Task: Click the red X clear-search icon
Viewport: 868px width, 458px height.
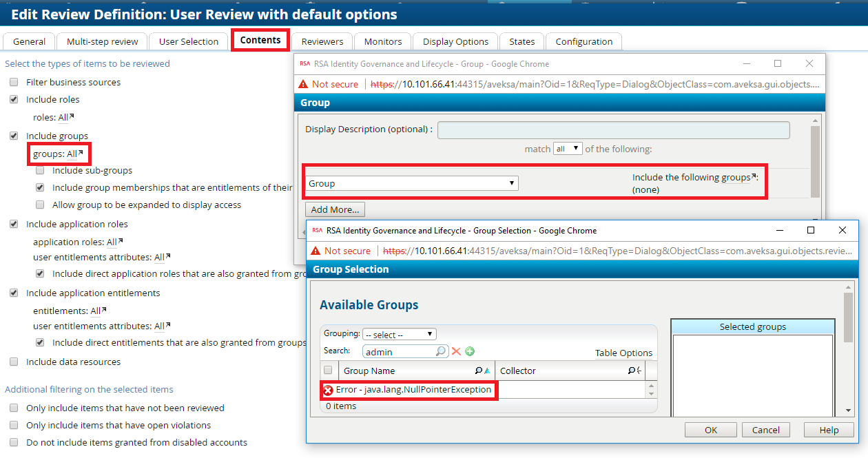Action: tap(456, 351)
